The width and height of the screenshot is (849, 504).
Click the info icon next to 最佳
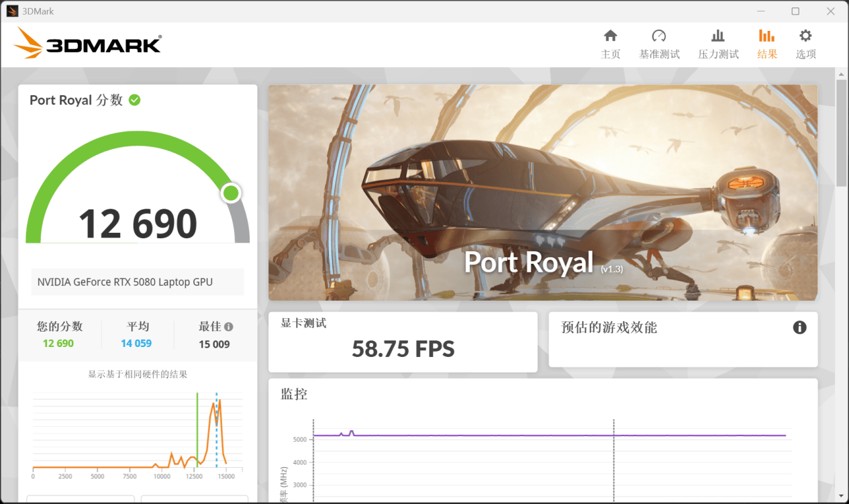228,327
